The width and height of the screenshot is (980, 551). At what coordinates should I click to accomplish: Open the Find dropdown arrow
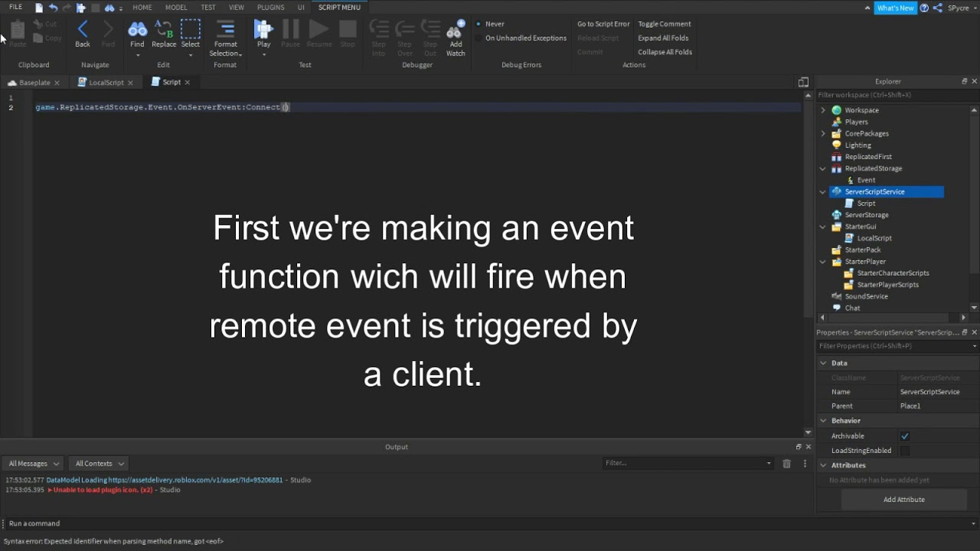137,55
